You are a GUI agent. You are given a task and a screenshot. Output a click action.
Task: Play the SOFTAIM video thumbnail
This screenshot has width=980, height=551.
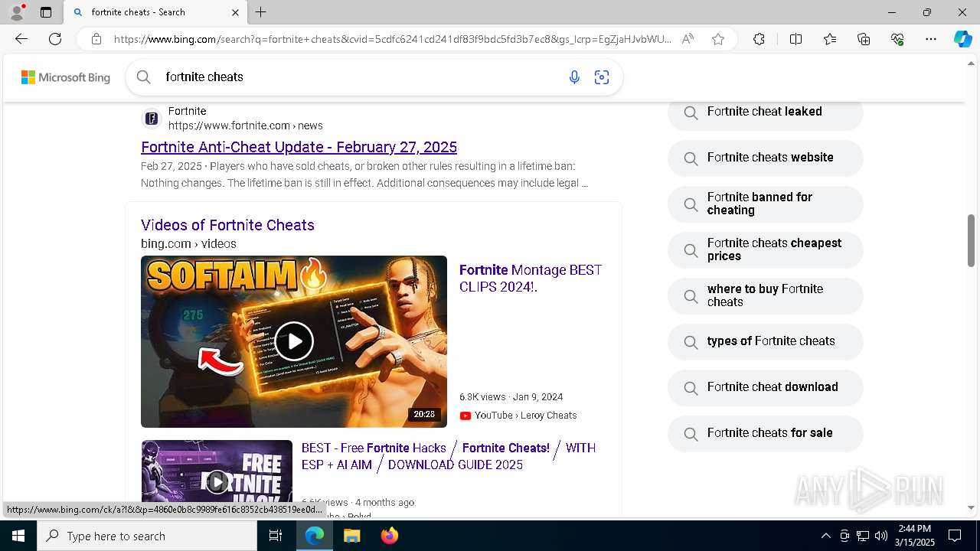(x=294, y=341)
